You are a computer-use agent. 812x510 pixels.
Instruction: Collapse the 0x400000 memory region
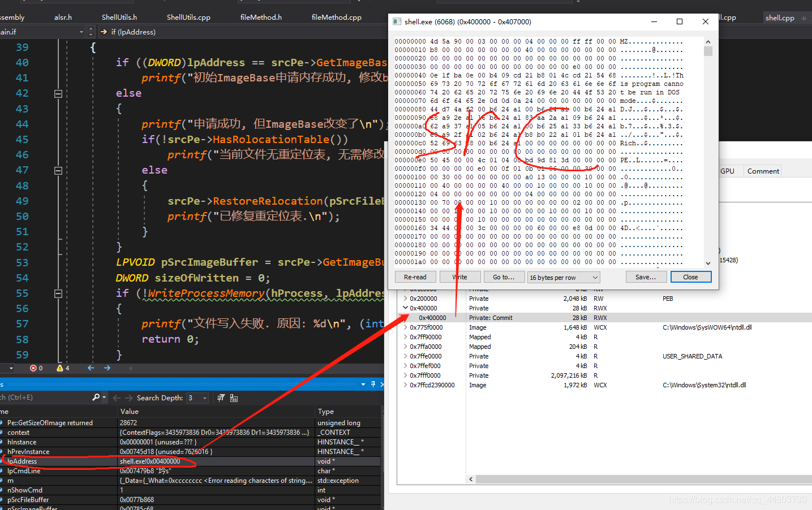(x=405, y=308)
